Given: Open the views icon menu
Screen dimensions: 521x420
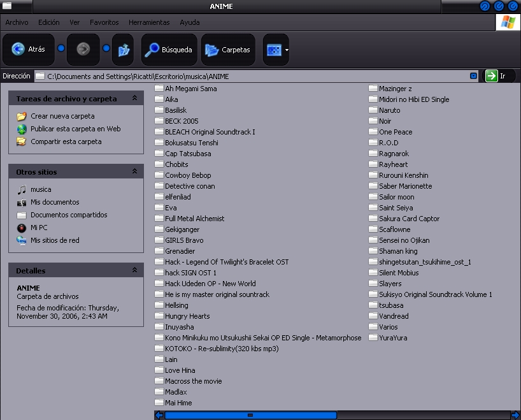Looking at the screenshot, I should point(276,49).
